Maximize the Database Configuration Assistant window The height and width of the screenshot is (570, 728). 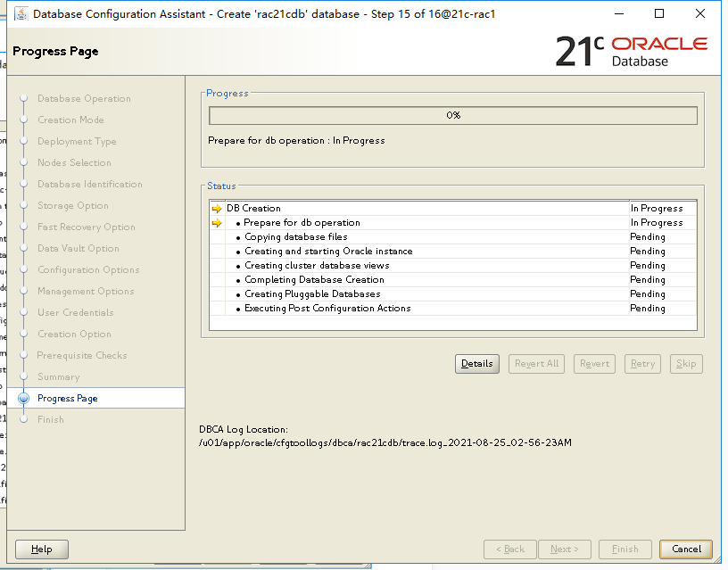point(658,14)
